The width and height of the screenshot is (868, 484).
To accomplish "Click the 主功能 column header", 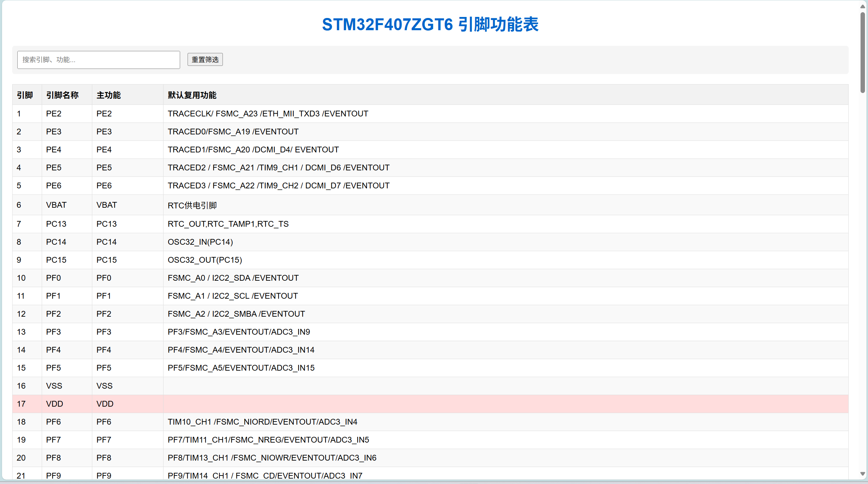I will [x=128, y=95].
